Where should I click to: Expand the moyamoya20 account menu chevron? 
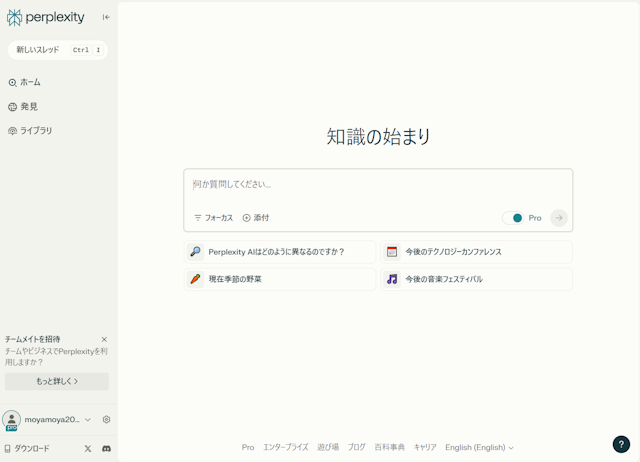[x=88, y=420]
